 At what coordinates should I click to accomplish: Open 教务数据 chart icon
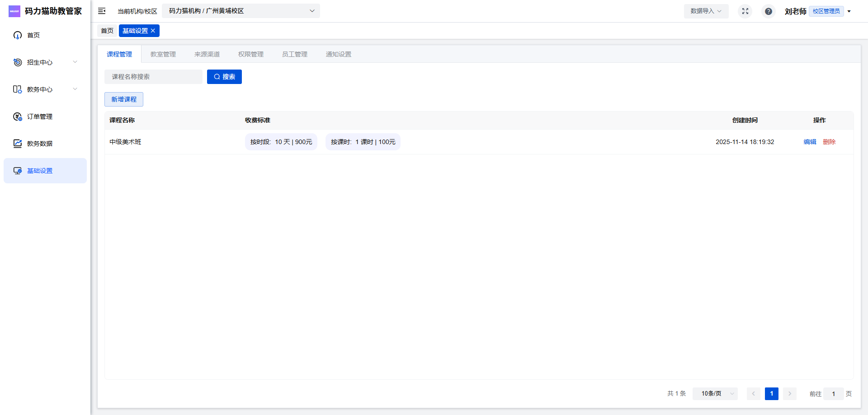[x=18, y=144]
